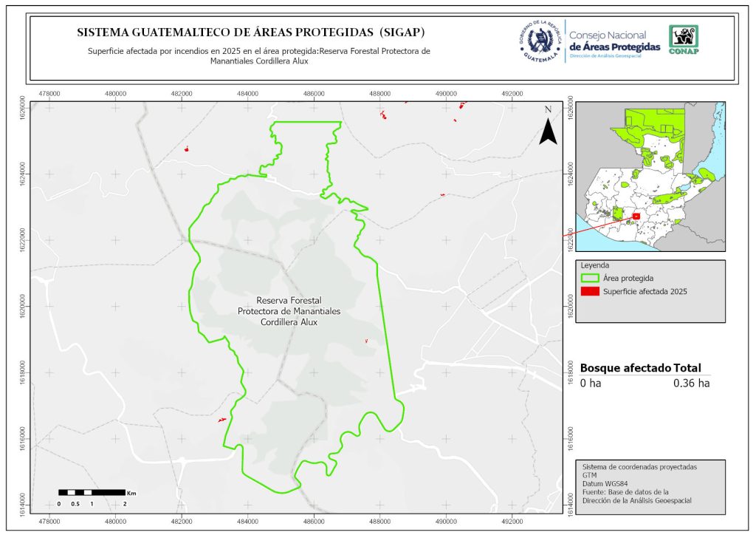Click the Bosque afectado heading

(625, 368)
